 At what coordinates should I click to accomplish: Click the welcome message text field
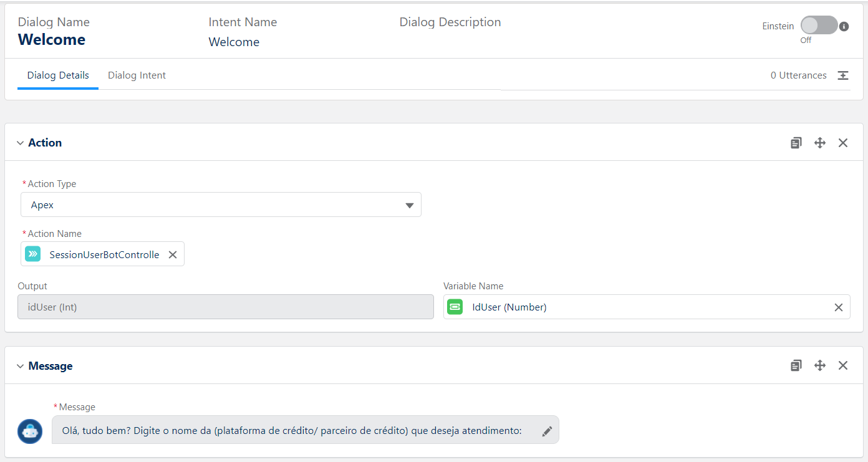click(x=292, y=430)
